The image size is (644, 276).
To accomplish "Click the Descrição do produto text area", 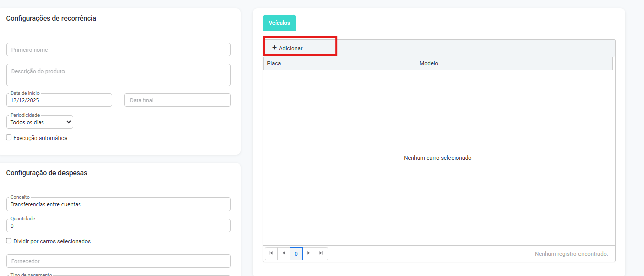I will tap(118, 75).
